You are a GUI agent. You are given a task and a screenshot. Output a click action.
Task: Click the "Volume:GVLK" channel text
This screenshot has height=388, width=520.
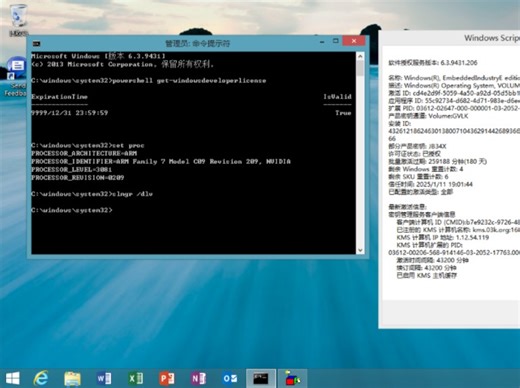[x=448, y=116]
